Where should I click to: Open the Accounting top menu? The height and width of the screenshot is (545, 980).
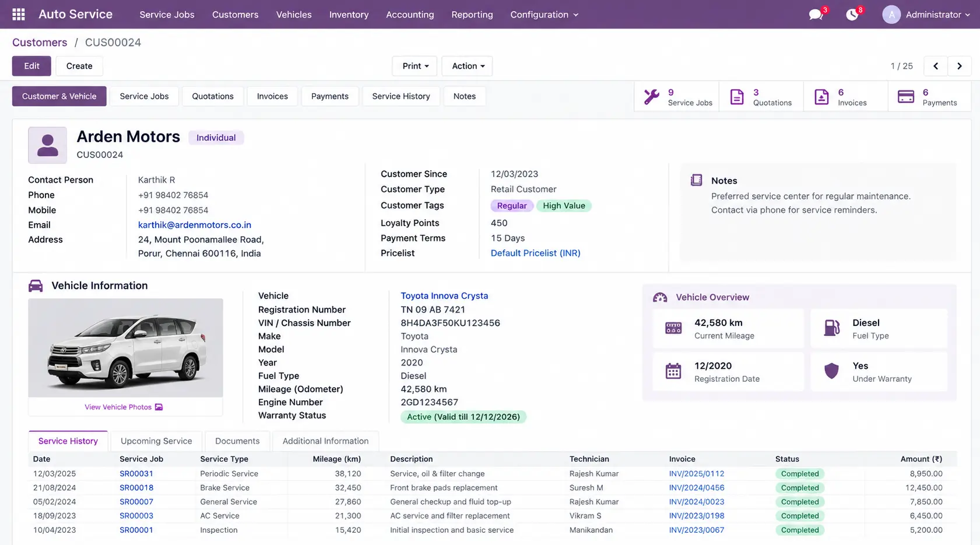(410, 15)
